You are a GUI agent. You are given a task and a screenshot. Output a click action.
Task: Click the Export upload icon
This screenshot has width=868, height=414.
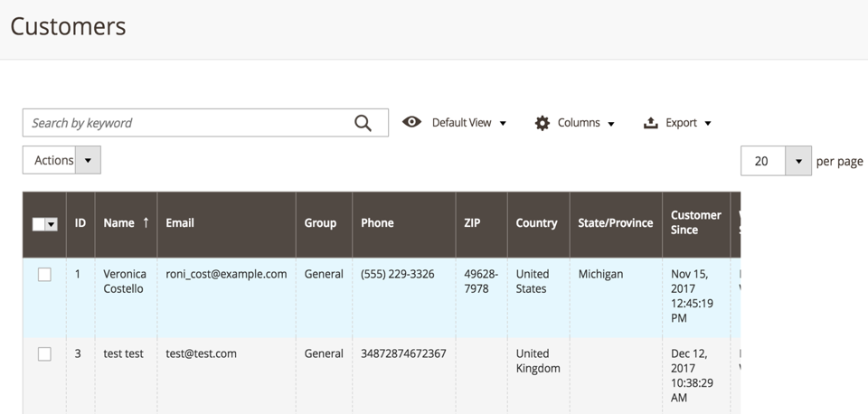(x=650, y=123)
